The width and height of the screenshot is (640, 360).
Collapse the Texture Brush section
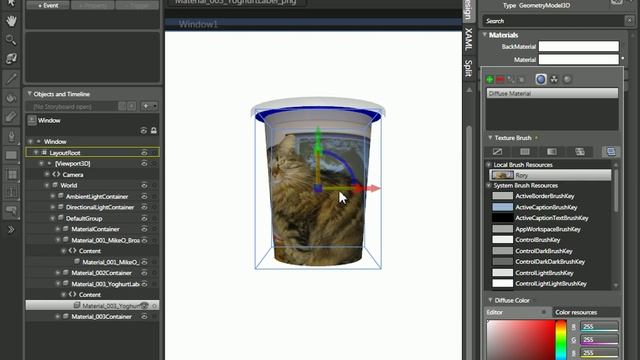pos(490,138)
